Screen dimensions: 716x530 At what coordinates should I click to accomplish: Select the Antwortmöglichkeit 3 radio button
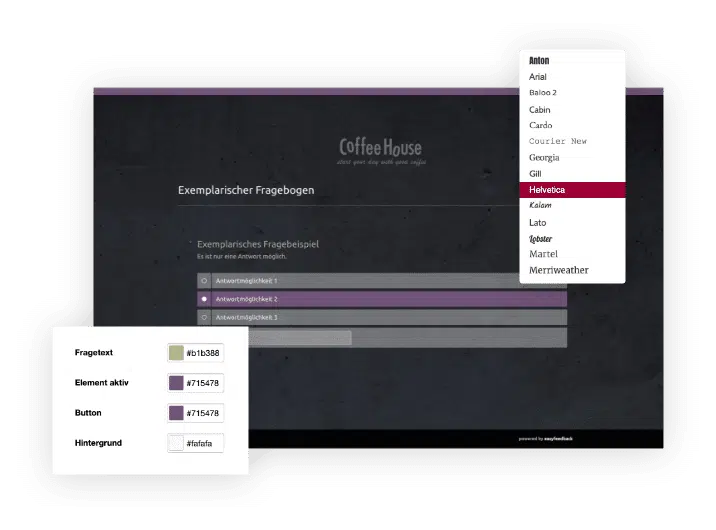coord(204,317)
